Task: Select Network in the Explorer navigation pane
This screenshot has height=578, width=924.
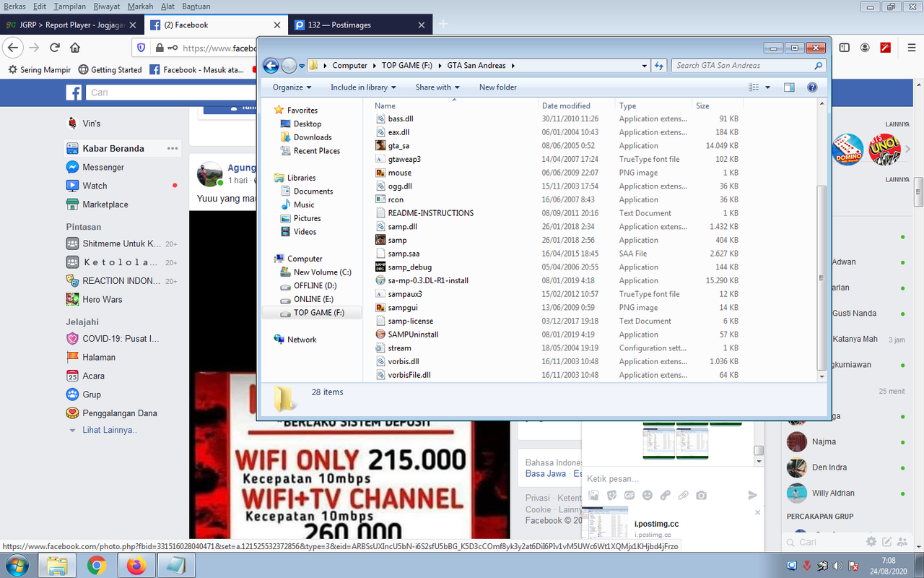Action: coord(296,340)
